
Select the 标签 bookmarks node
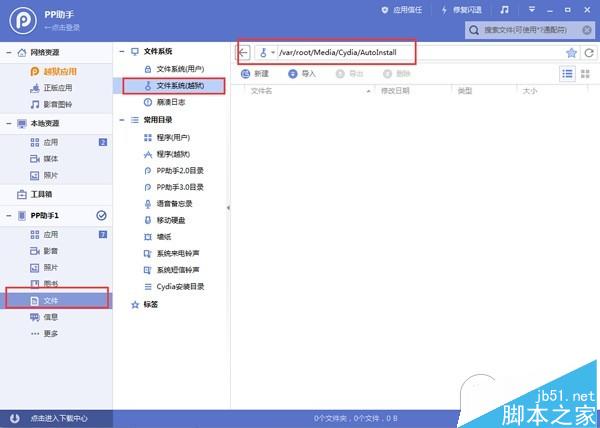coord(144,304)
